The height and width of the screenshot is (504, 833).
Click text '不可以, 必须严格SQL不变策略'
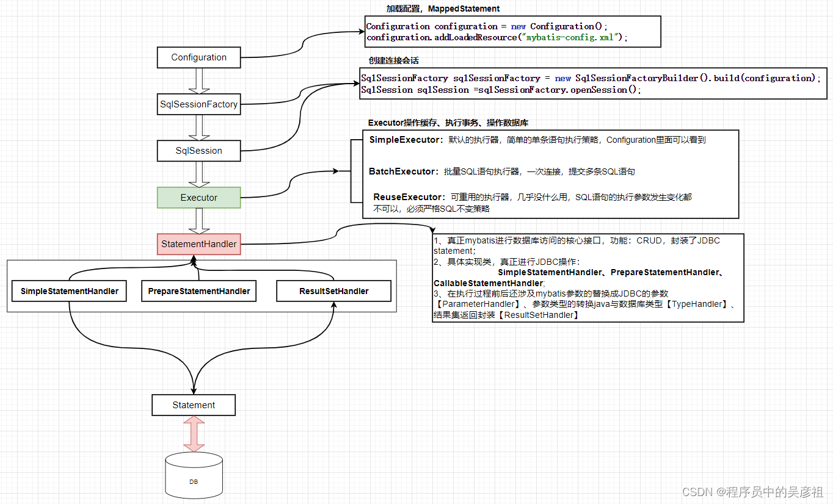click(432, 209)
